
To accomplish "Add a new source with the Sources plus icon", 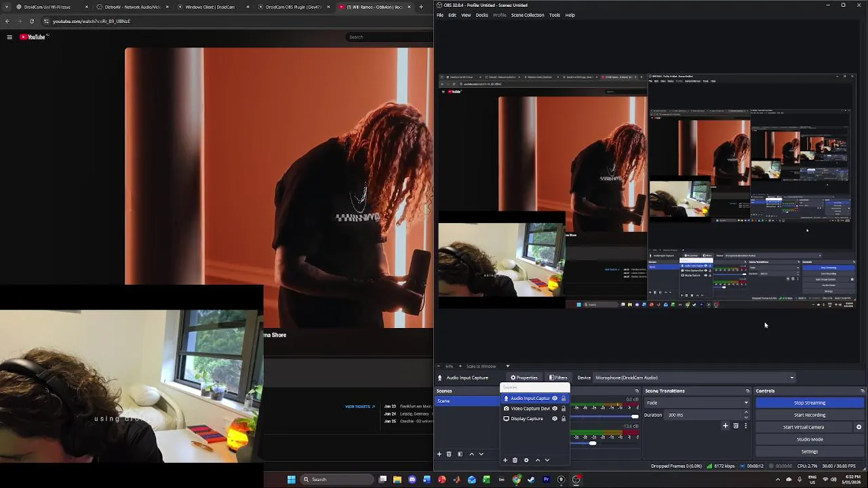I will point(505,460).
